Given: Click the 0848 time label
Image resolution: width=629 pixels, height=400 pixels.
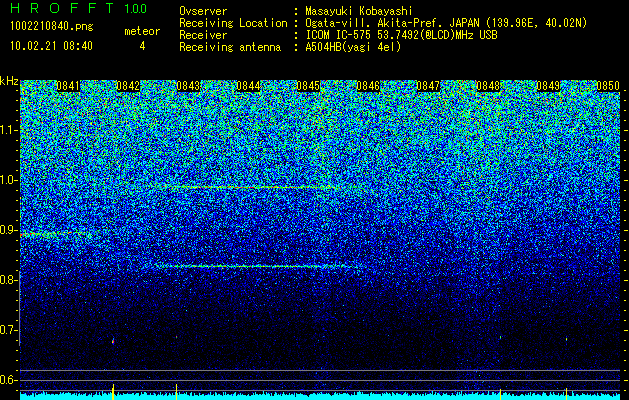Looking at the screenshot, I should (x=488, y=86).
